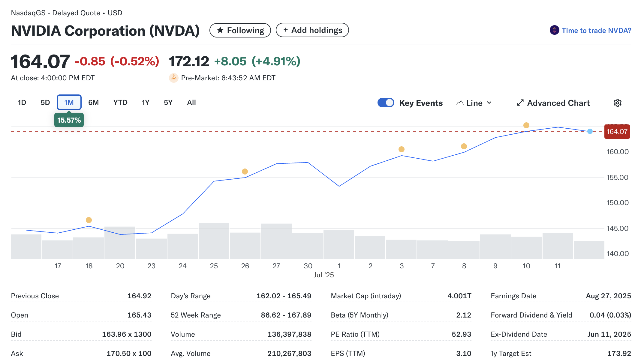
Task: Click the Following star icon
Action: [220, 30]
